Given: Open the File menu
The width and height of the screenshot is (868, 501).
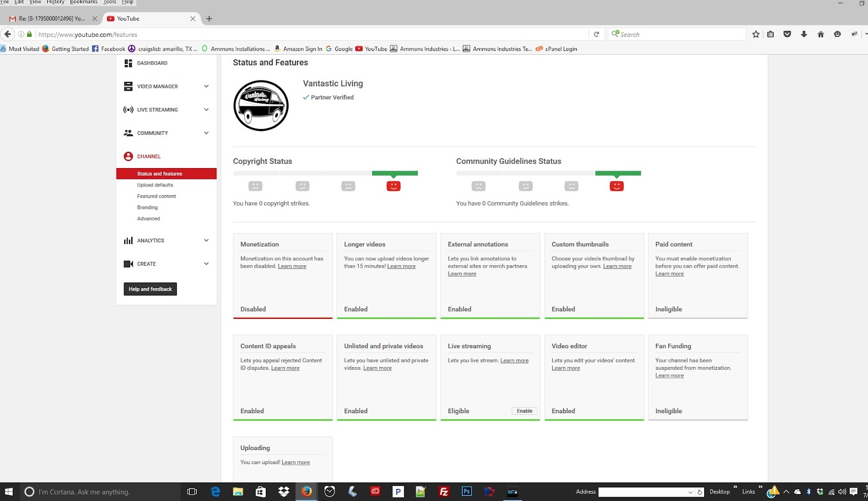Looking at the screenshot, I should pyautogui.click(x=5, y=2).
